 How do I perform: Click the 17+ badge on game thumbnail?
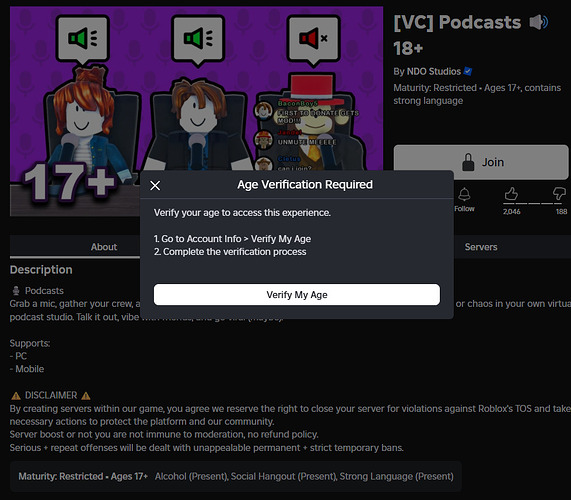69,182
